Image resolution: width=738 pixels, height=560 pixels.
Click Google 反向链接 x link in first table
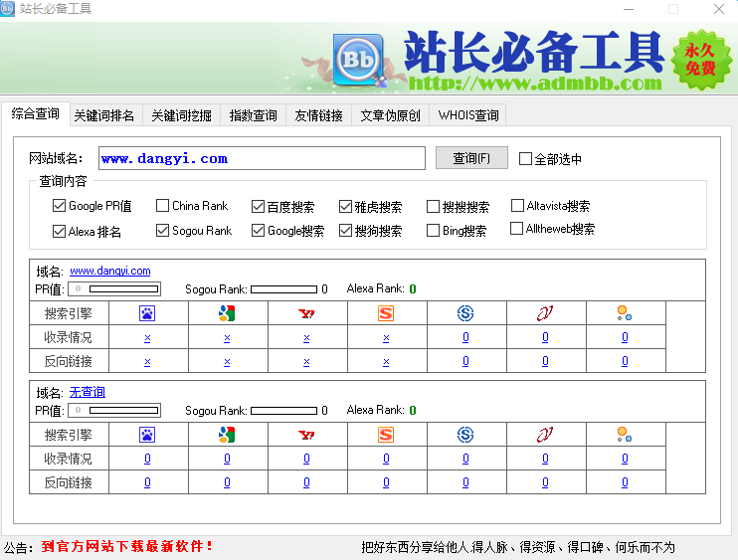pos(227,362)
